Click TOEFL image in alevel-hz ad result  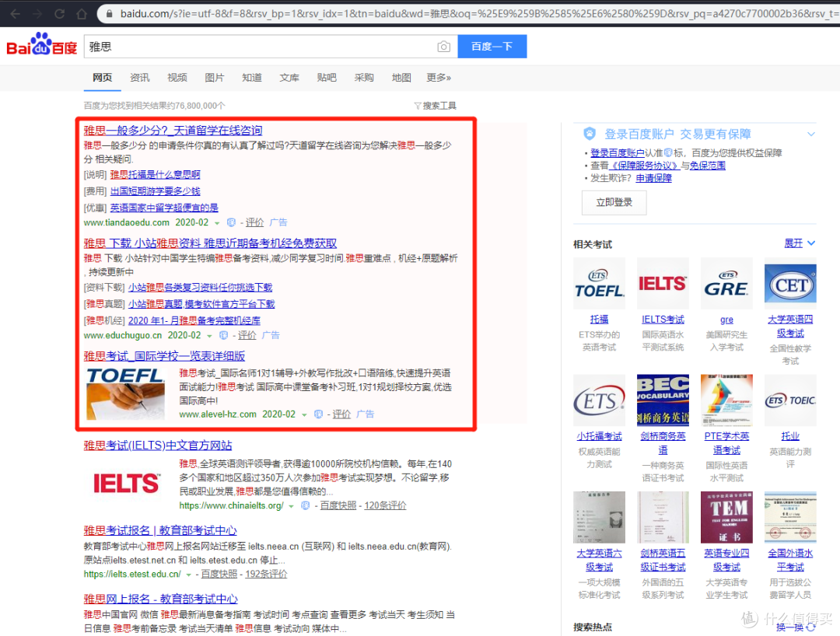[x=126, y=393]
